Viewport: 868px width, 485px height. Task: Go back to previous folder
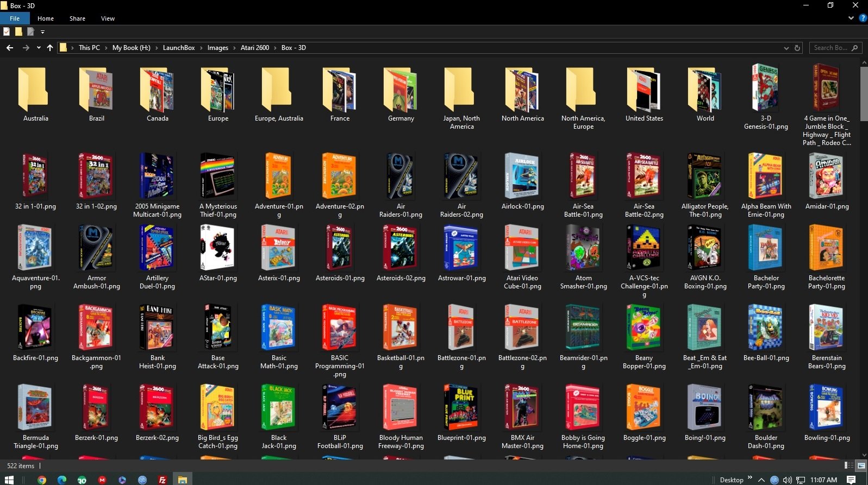(x=10, y=48)
